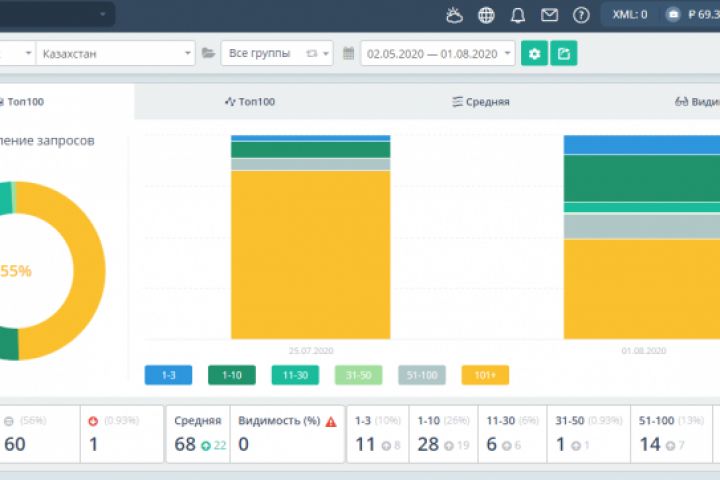Click the folder groups icon
720x480 pixels.
[x=208, y=53]
